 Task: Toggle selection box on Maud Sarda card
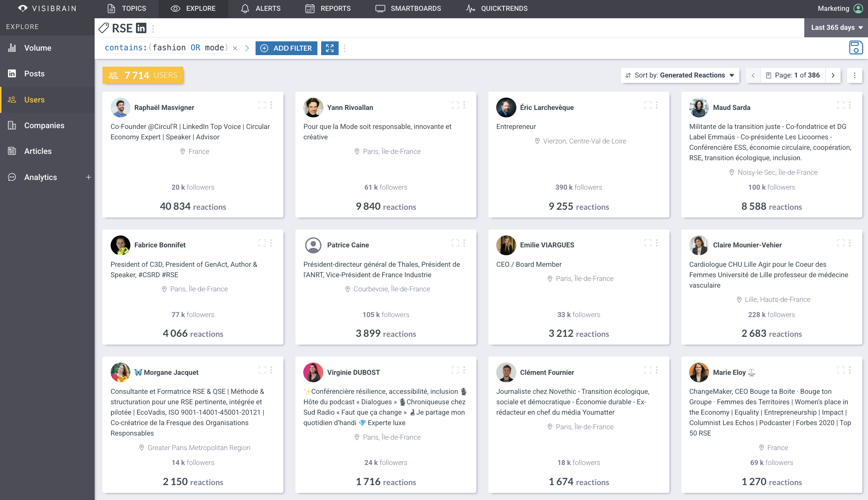click(x=841, y=105)
